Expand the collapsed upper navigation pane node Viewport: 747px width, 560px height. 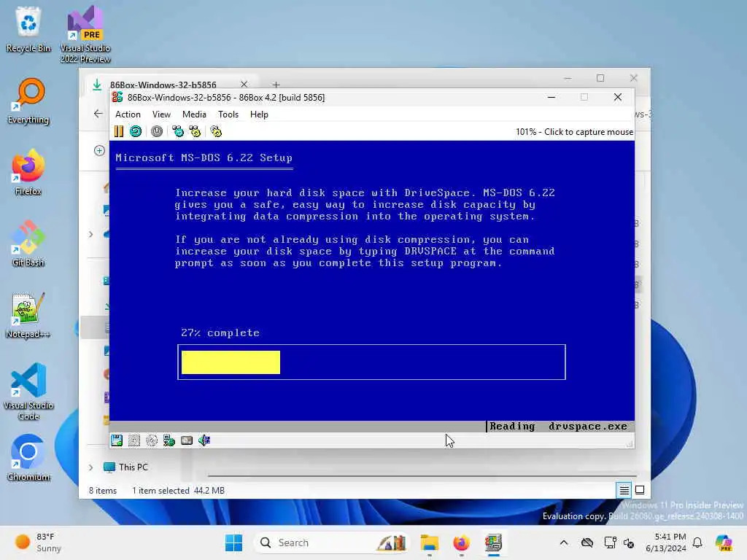pyautogui.click(x=91, y=234)
